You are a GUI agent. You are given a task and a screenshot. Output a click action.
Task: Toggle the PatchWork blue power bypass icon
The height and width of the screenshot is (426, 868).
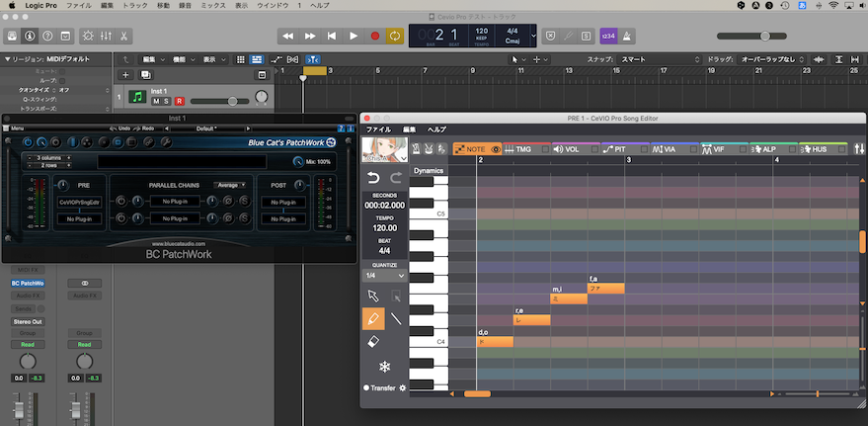(28, 142)
